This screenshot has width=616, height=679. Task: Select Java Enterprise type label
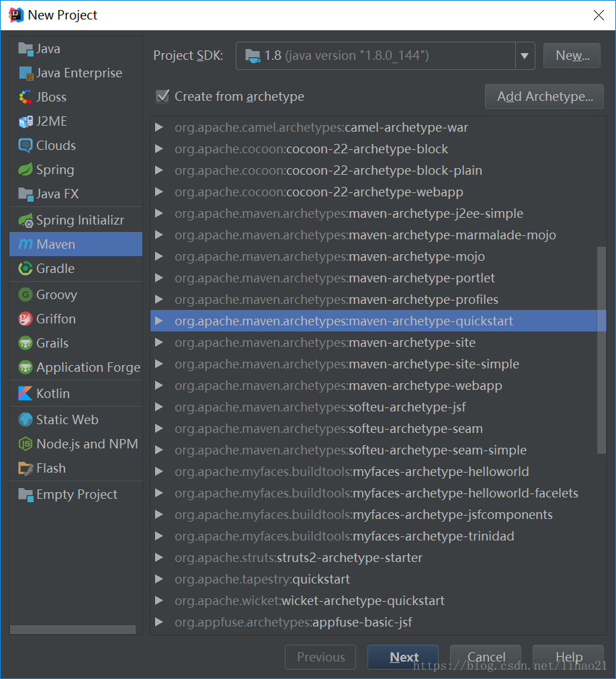tap(79, 73)
